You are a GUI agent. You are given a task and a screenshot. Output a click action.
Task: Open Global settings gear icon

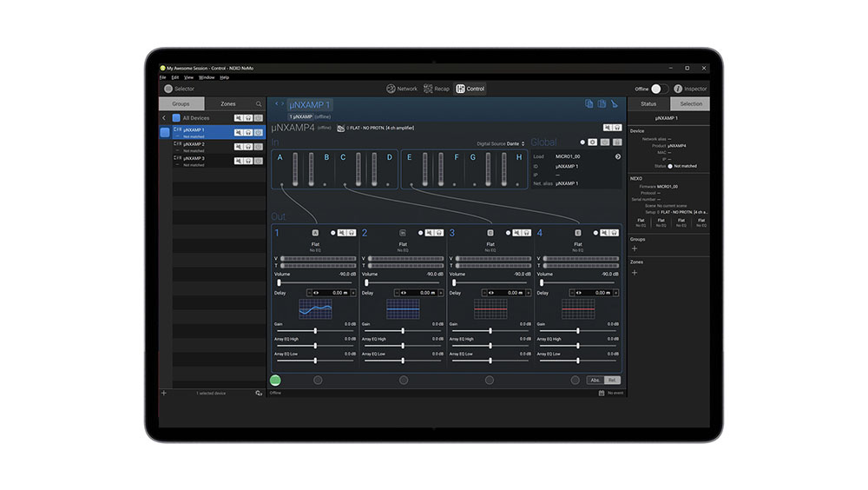592,142
